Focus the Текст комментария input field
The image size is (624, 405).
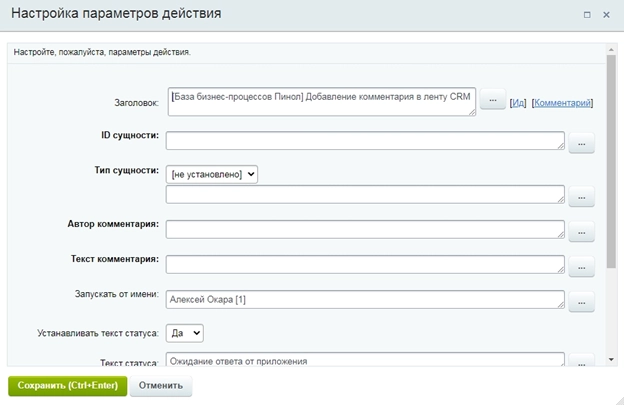tap(365, 264)
